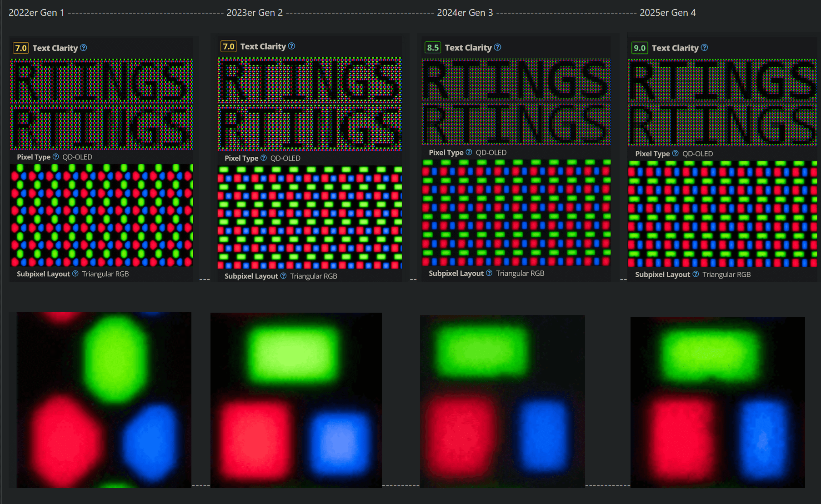821x504 pixels.
Task: Click help icon beside Gen 4 Text Clarity
Action: tap(705, 48)
